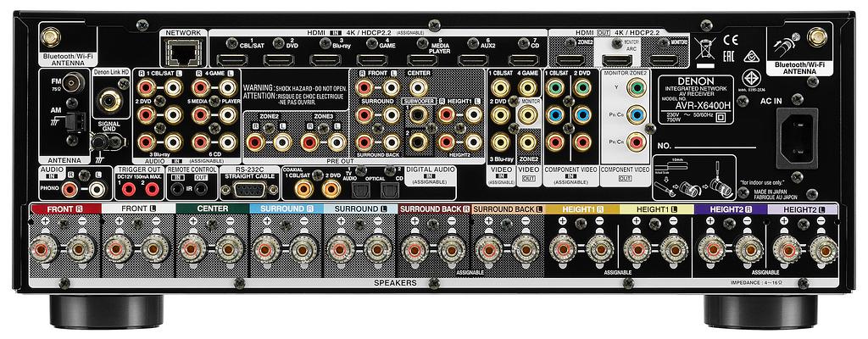
Task: Click the left Bluetooth/Wi-Fi antenna connector
Action: tap(52, 37)
